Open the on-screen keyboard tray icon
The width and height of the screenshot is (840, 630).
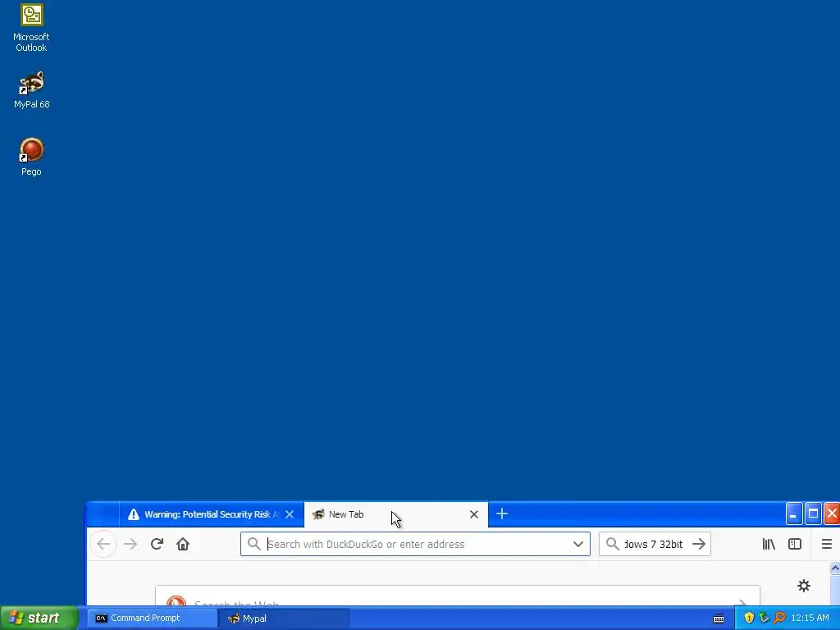719,619
